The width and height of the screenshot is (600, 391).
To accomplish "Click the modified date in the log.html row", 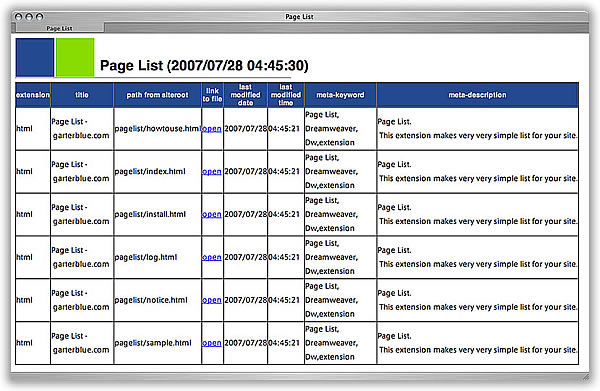I will (x=245, y=257).
